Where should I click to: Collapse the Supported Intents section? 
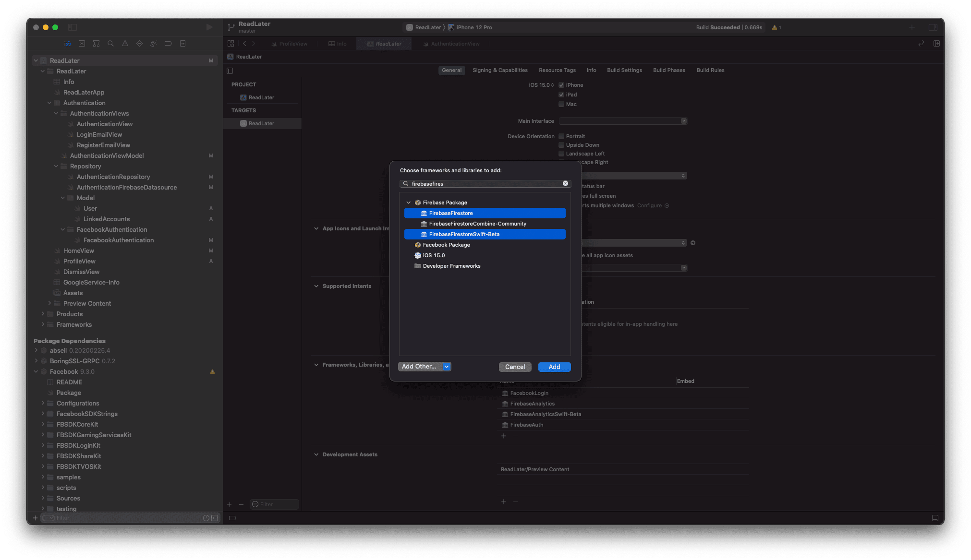[316, 286]
